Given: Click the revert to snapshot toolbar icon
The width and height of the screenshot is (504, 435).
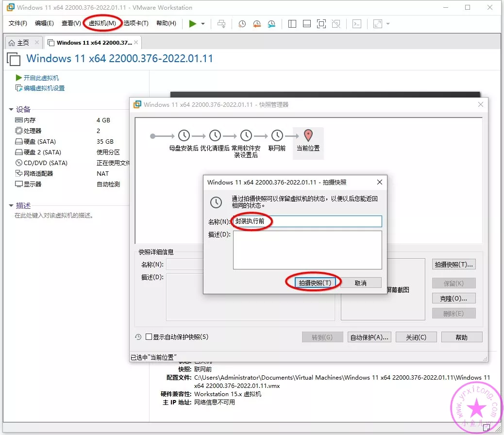Looking at the screenshot, I should (256, 24).
